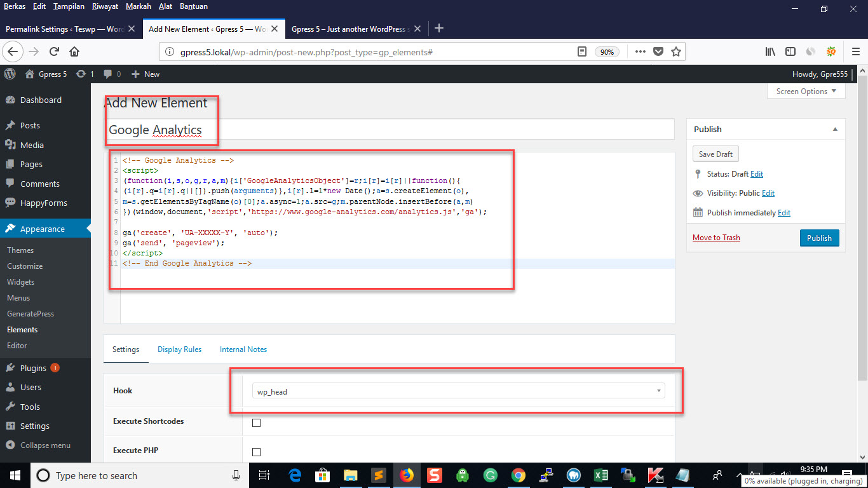The width and height of the screenshot is (868, 488).
Task: Open the Firefox hamburger menu
Action: (855, 52)
